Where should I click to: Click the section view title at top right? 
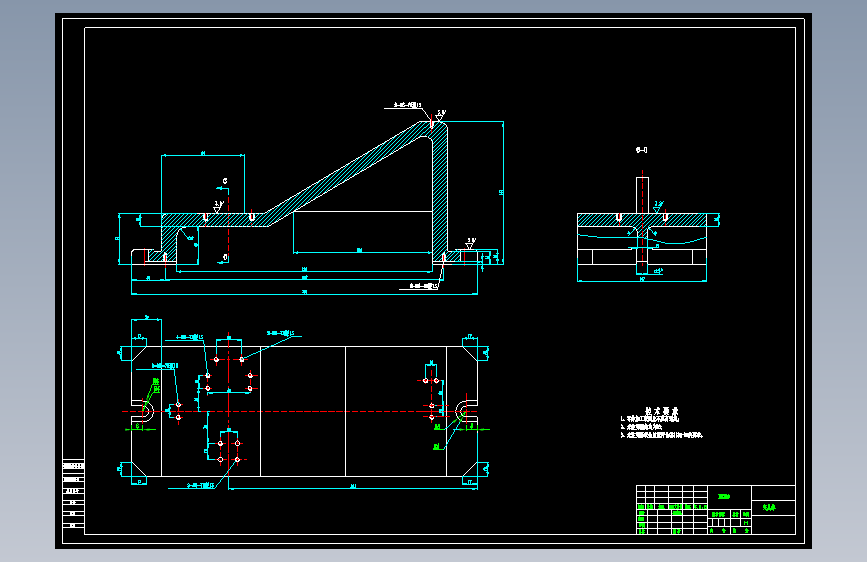[641, 150]
